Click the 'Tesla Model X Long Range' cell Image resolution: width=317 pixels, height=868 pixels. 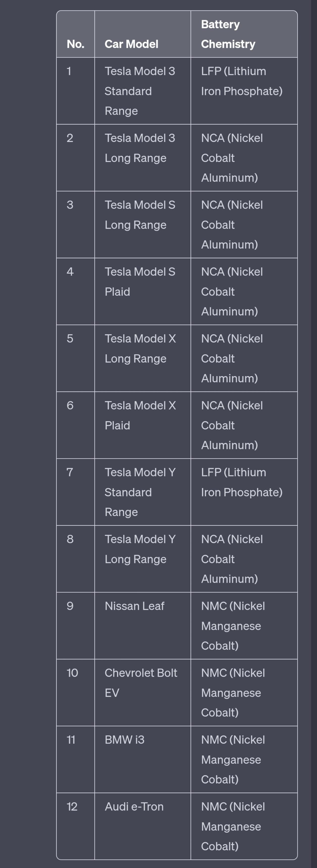(x=140, y=348)
